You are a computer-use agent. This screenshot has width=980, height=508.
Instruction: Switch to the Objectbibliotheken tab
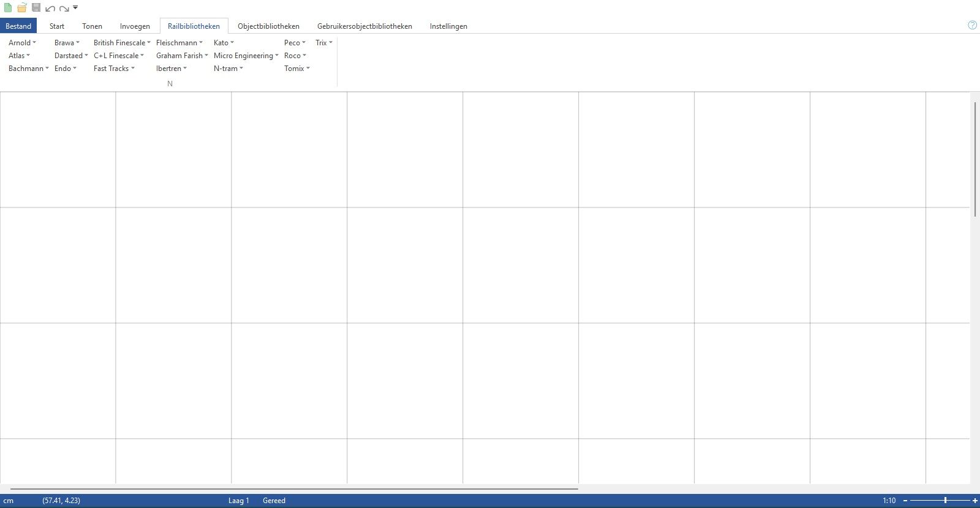tap(268, 26)
